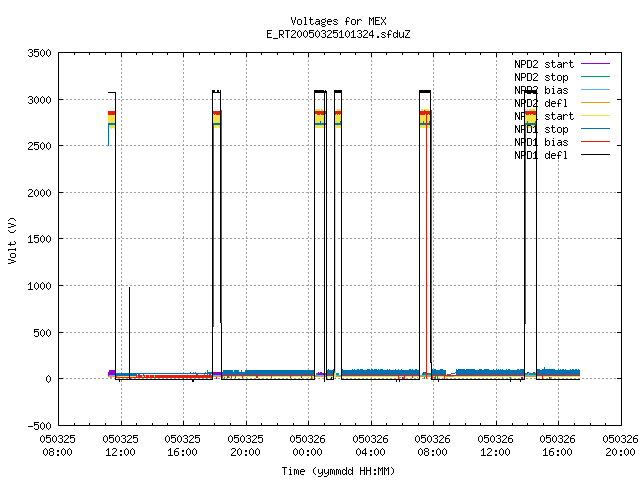Click the 'NPD2 defl' legend label
The height and width of the screenshot is (480, 640).
pyautogui.click(x=541, y=103)
